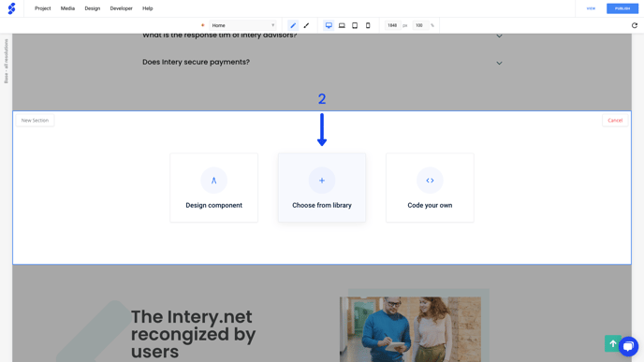Open the Media menu
This screenshot has width=644, height=362.
point(67,8)
